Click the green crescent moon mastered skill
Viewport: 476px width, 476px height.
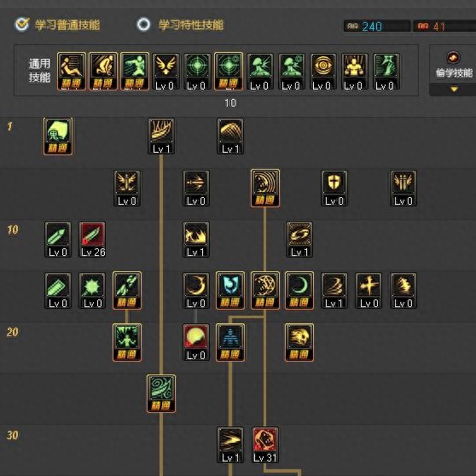pyautogui.click(x=299, y=291)
